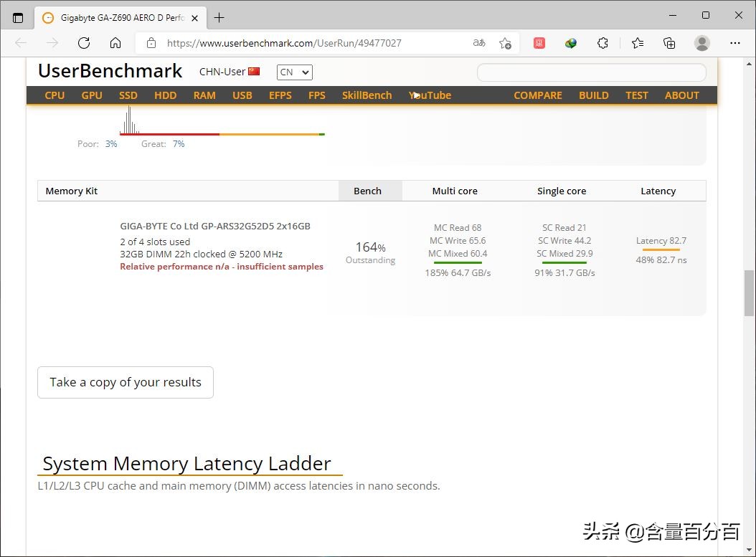Open Favorites with the star-list icon
The width and height of the screenshot is (756, 557).
pos(638,43)
